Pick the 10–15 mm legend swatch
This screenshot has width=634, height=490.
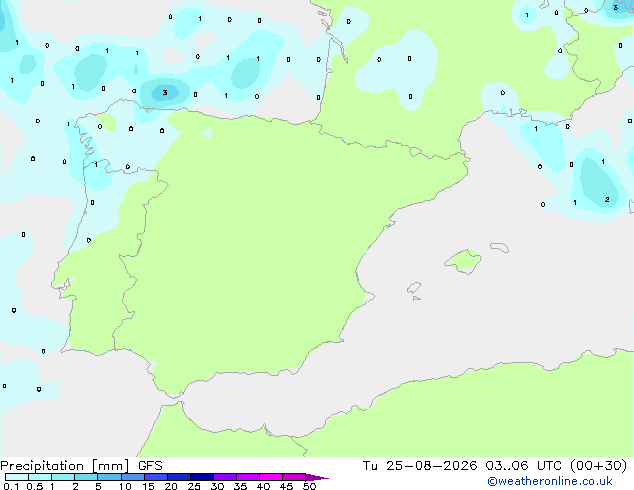pyautogui.click(x=132, y=477)
